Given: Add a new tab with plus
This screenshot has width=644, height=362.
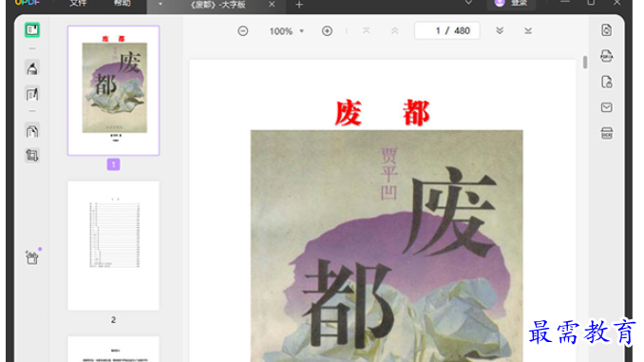Looking at the screenshot, I should [299, 5].
